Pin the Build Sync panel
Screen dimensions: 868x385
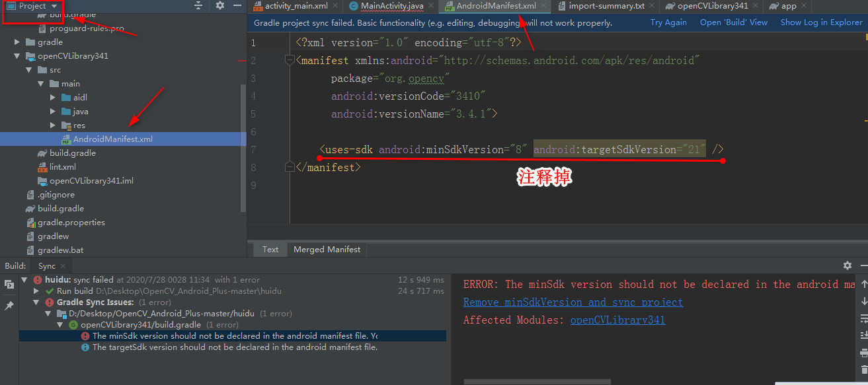pyautogui.click(x=9, y=305)
